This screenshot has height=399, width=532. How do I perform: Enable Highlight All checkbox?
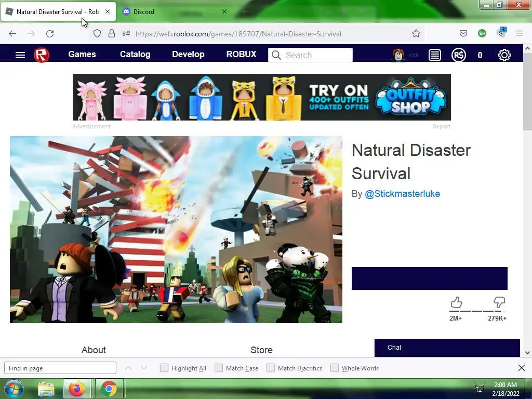(164, 368)
